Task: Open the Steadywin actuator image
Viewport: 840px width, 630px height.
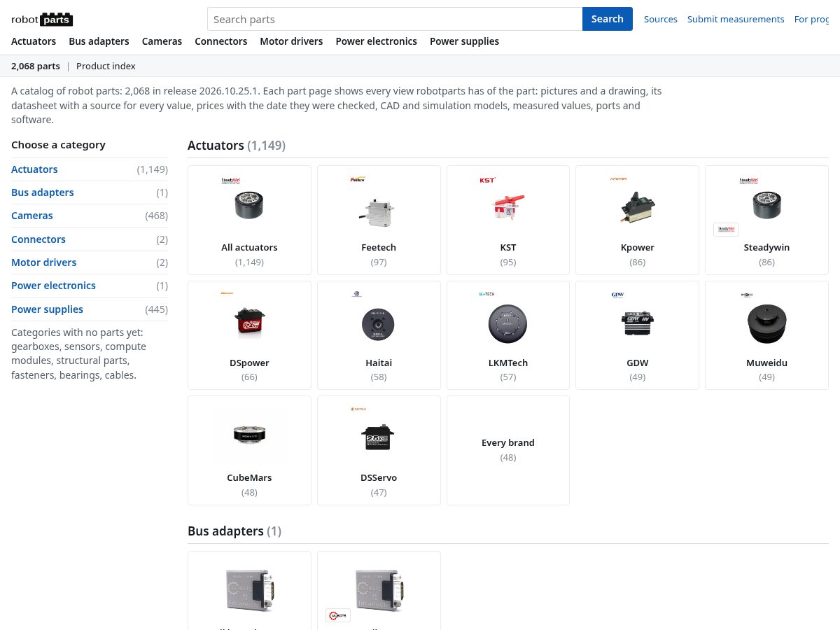Action: pos(766,204)
